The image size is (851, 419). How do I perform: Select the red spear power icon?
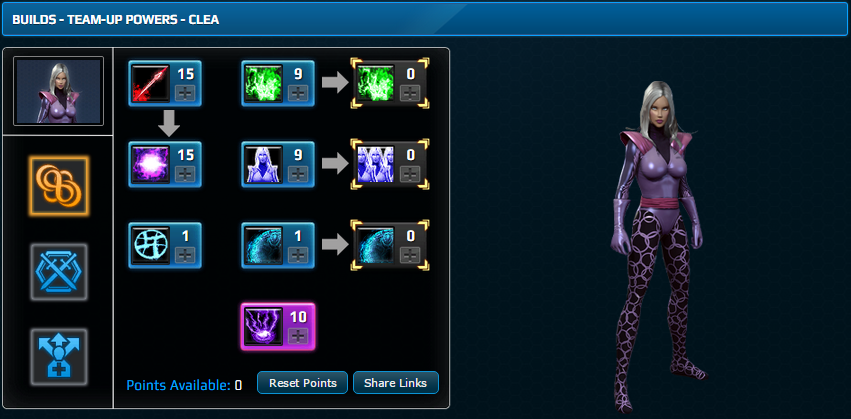[x=150, y=83]
